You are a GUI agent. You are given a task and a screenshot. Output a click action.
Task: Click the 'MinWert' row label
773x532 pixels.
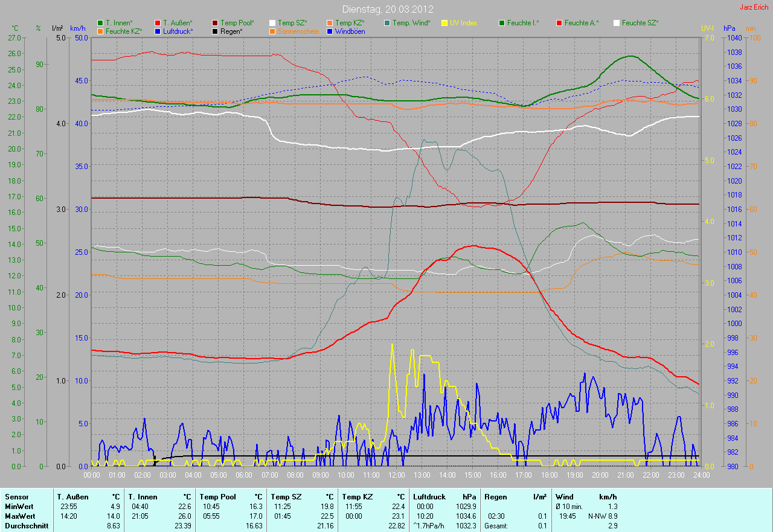[x=19, y=506]
